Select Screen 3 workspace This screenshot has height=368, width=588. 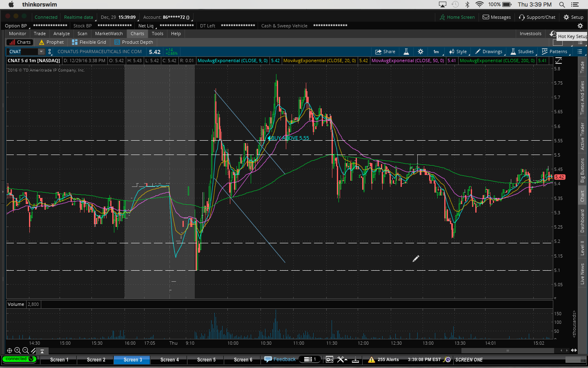point(133,360)
